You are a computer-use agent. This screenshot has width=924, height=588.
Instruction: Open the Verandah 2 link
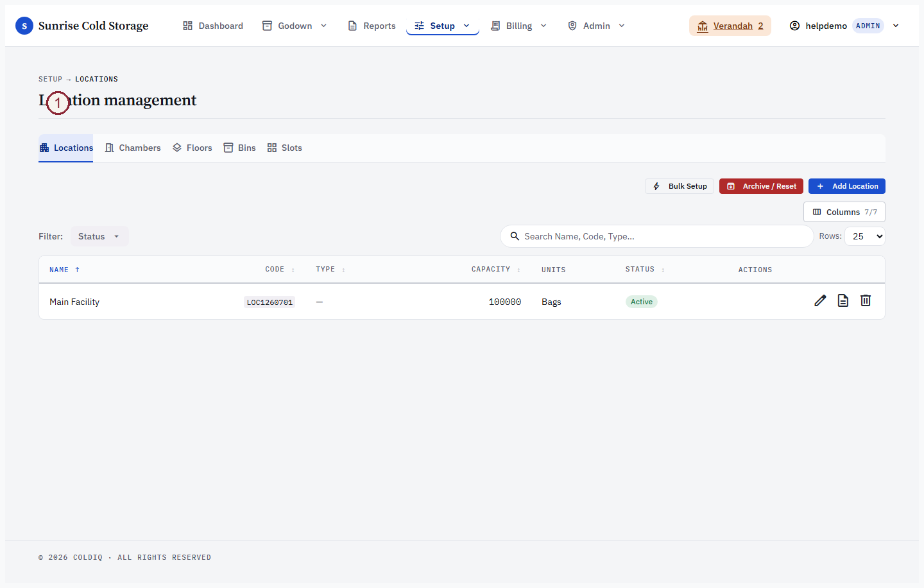click(x=730, y=26)
